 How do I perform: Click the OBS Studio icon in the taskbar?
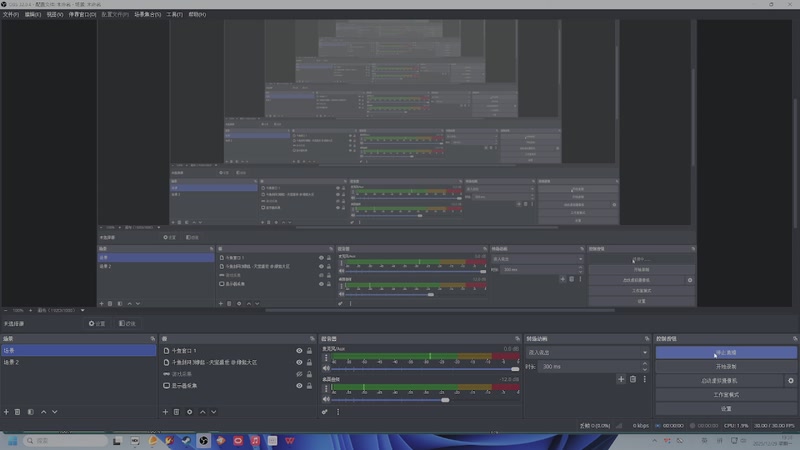coord(204,441)
